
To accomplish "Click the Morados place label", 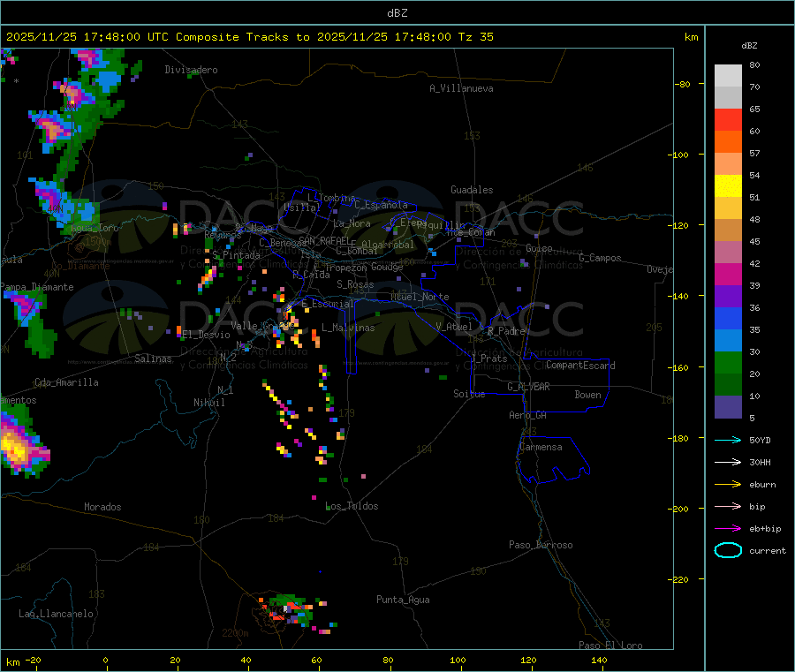I will (102, 507).
